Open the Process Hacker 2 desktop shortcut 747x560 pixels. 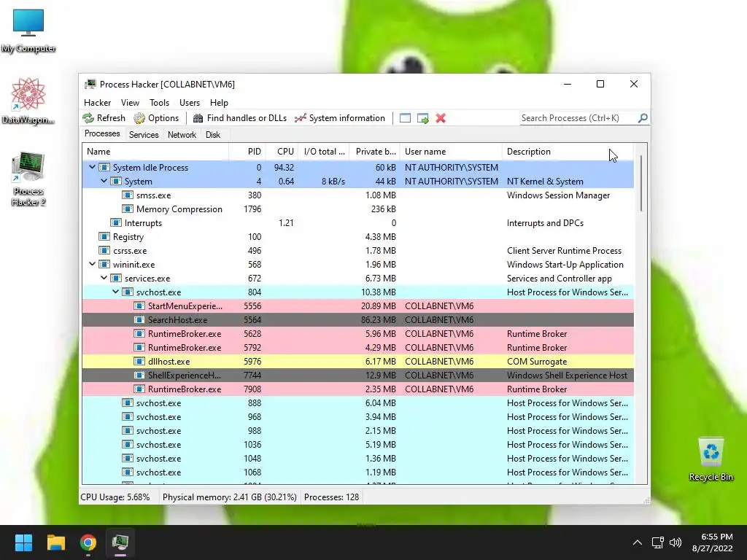click(x=28, y=179)
